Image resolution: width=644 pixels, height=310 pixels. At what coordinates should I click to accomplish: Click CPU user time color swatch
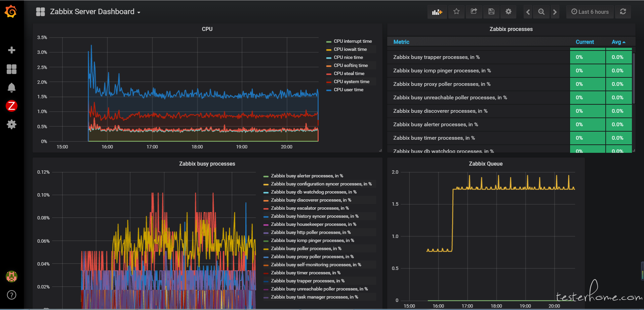(329, 90)
